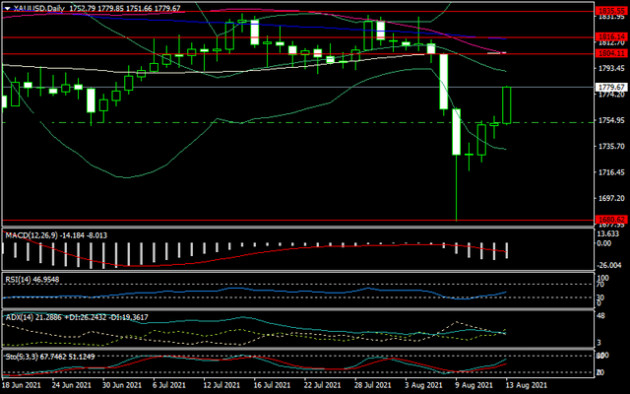Select the XAUUSD.Daily chart title text
630x394 pixels.
[39, 8]
